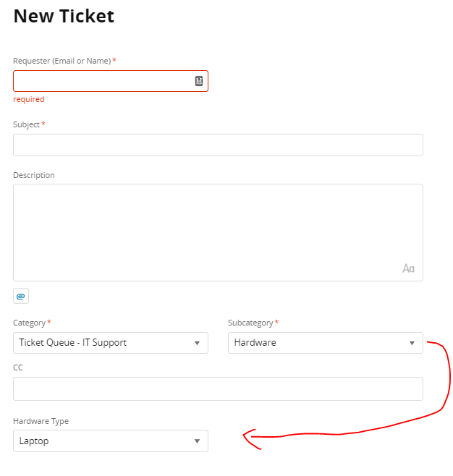Click the 'Requester (Email or Name)' label
This screenshot has width=453, height=476.
[x=62, y=61]
